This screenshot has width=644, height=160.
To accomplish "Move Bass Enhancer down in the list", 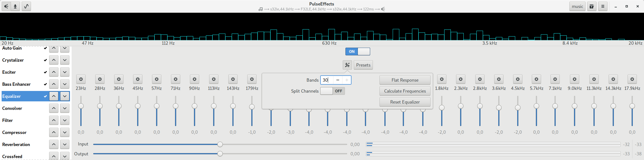I will pyautogui.click(x=65, y=84).
